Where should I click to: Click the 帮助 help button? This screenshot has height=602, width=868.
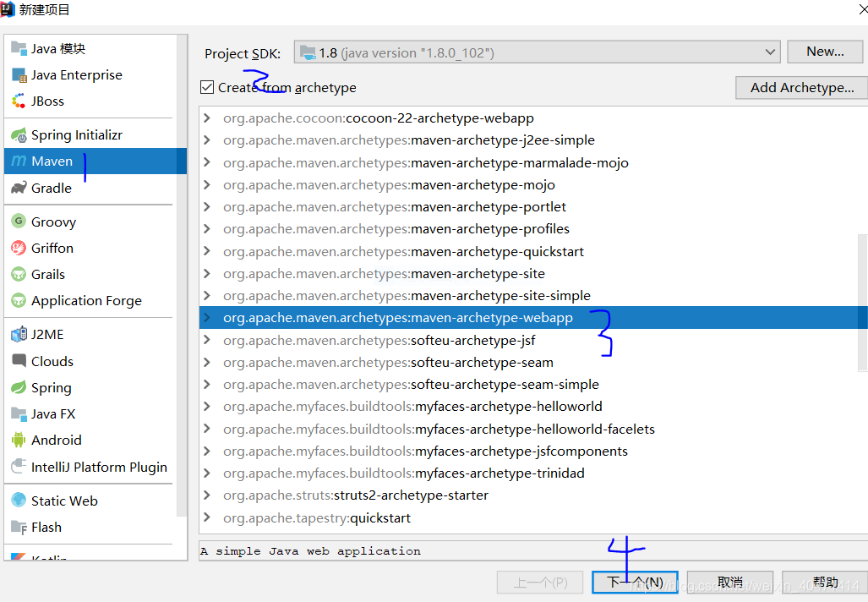[825, 582]
